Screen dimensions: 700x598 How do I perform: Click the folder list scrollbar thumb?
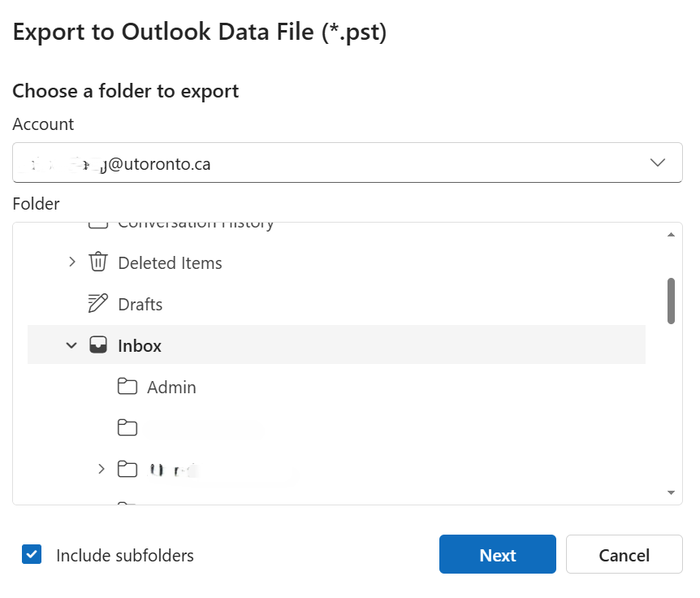click(x=671, y=301)
